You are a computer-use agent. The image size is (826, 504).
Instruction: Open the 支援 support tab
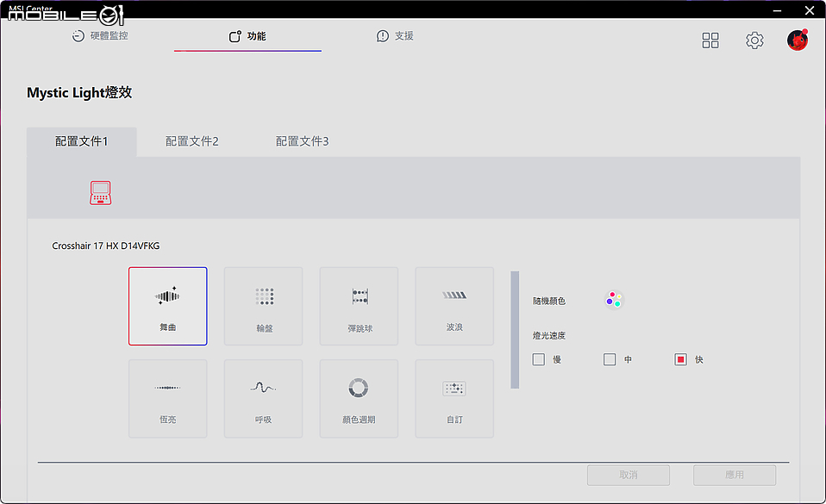(395, 36)
